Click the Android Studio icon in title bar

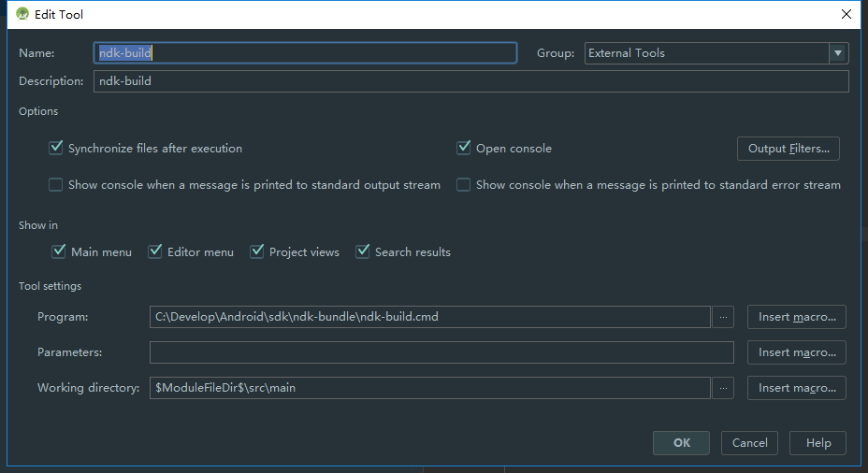[x=22, y=14]
